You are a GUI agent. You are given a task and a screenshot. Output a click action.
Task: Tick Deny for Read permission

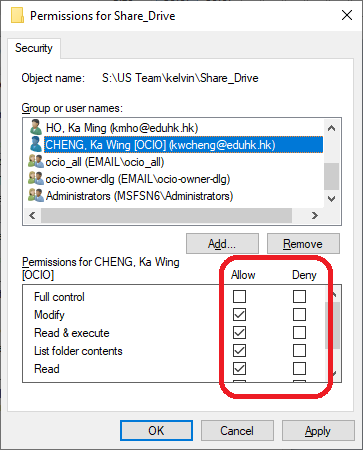(299, 368)
